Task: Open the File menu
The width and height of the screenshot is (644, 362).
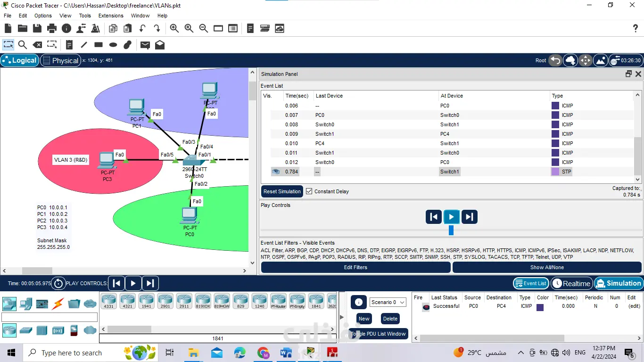Action: pos(8,16)
